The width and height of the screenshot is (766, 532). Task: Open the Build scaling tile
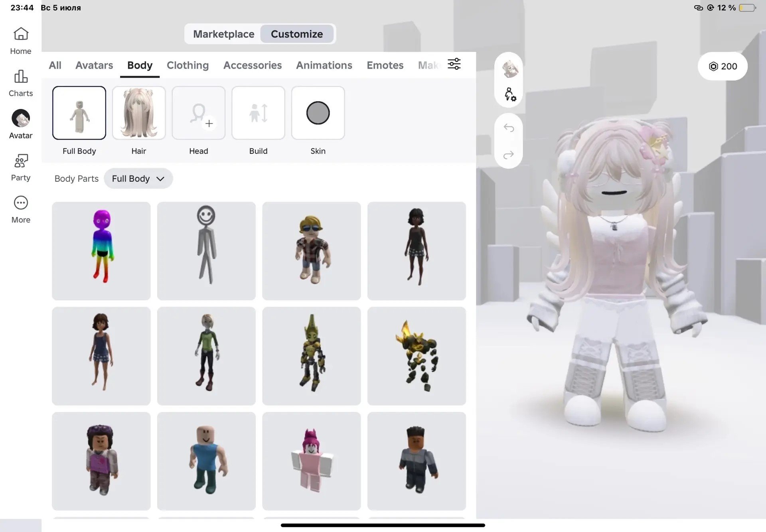click(258, 113)
